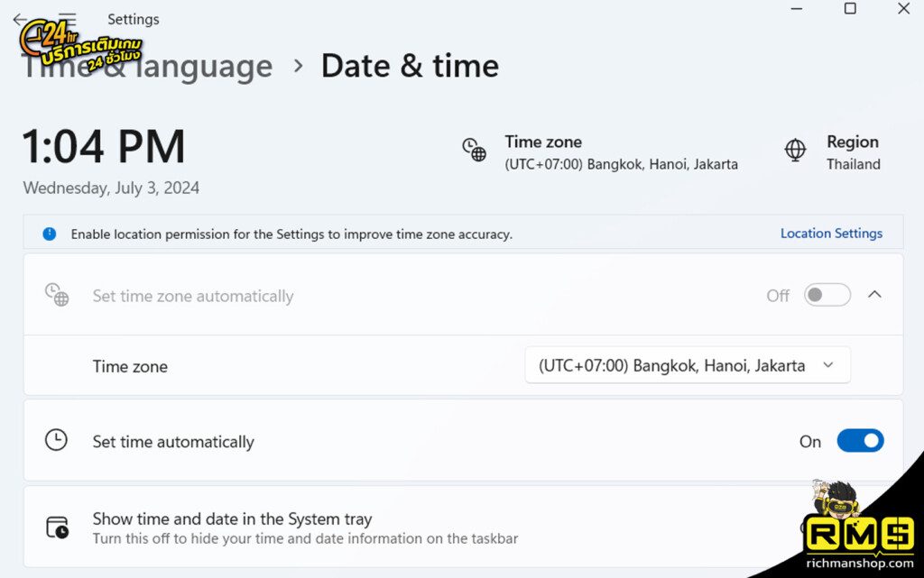Click the set time zone automatically globe icon
924x578 pixels.
click(56, 295)
